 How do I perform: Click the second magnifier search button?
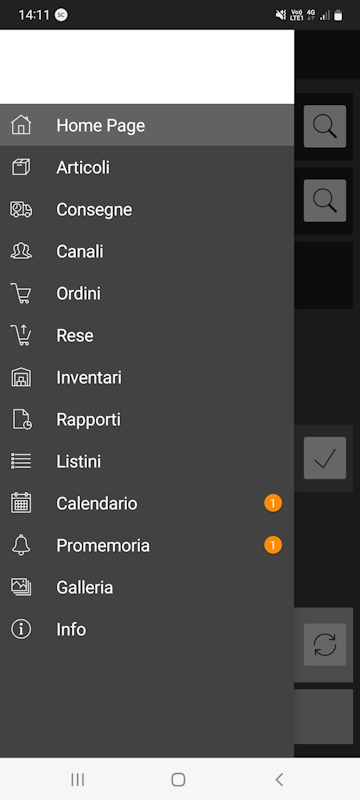pos(325,201)
